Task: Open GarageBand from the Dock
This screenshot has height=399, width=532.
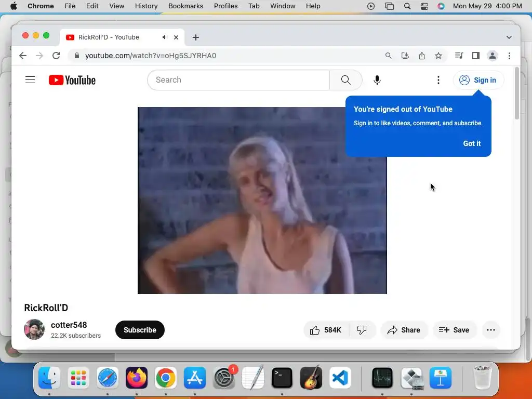Action: point(311,378)
